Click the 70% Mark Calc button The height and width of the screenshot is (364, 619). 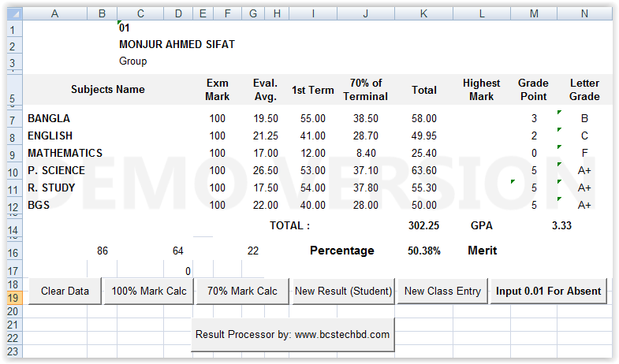pyautogui.click(x=242, y=291)
